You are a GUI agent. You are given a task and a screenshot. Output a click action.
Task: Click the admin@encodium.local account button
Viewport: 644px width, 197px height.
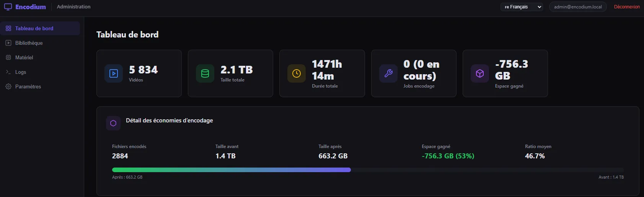coord(578,7)
